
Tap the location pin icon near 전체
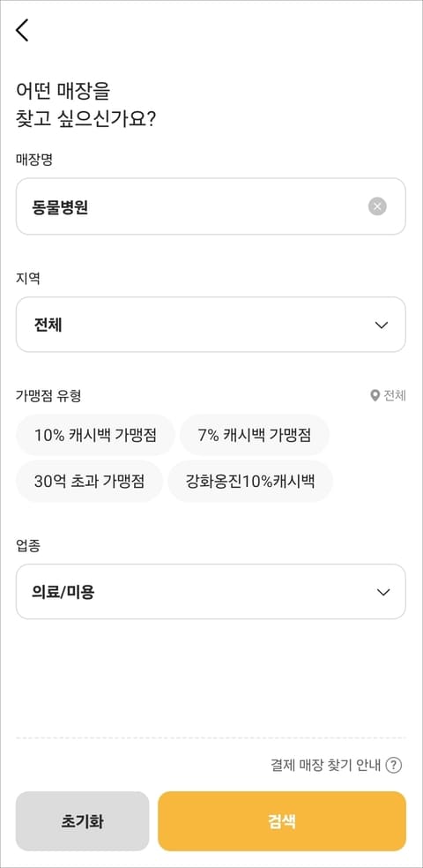375,396
